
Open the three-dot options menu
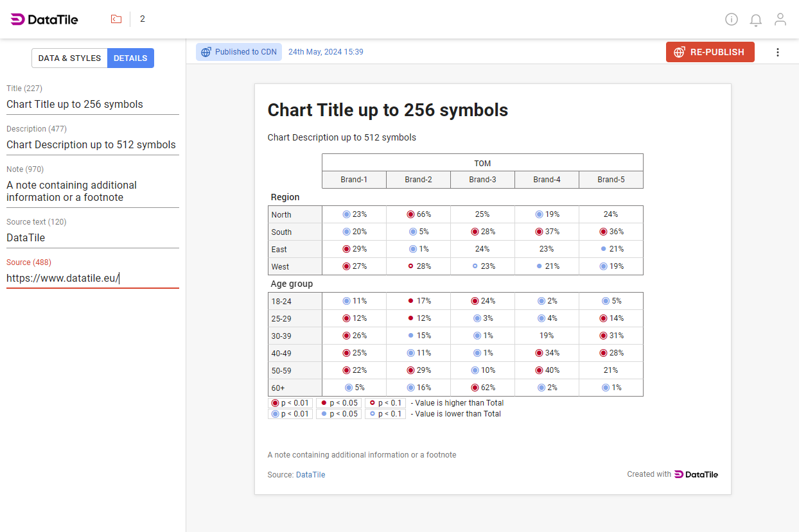point(778,52)
